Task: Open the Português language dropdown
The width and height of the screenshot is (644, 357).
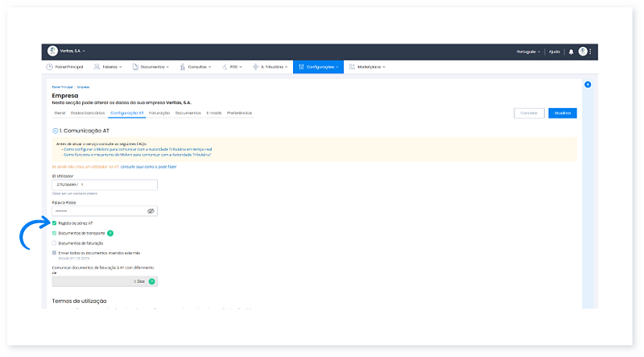Action: pos(528,52)
